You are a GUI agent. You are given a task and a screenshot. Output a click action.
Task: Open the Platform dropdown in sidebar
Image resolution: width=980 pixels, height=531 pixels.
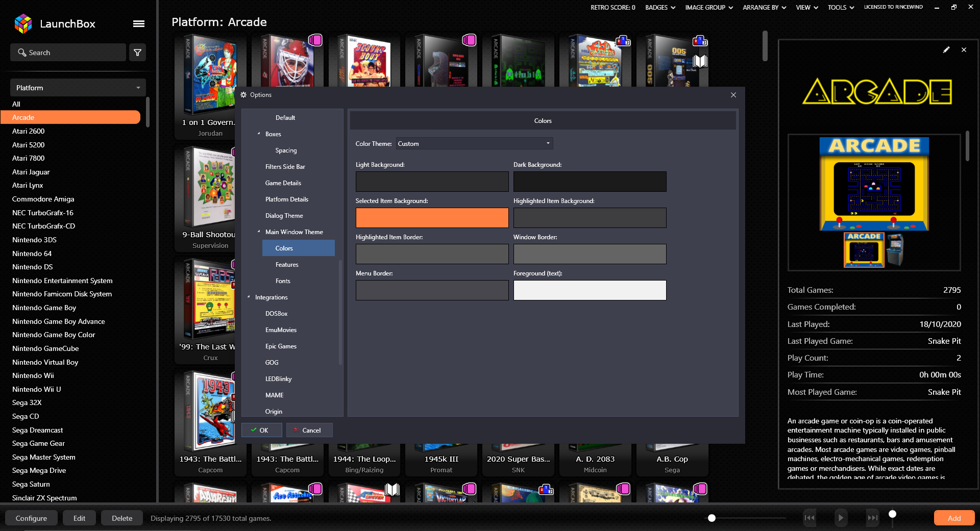(x=78, y=88)
